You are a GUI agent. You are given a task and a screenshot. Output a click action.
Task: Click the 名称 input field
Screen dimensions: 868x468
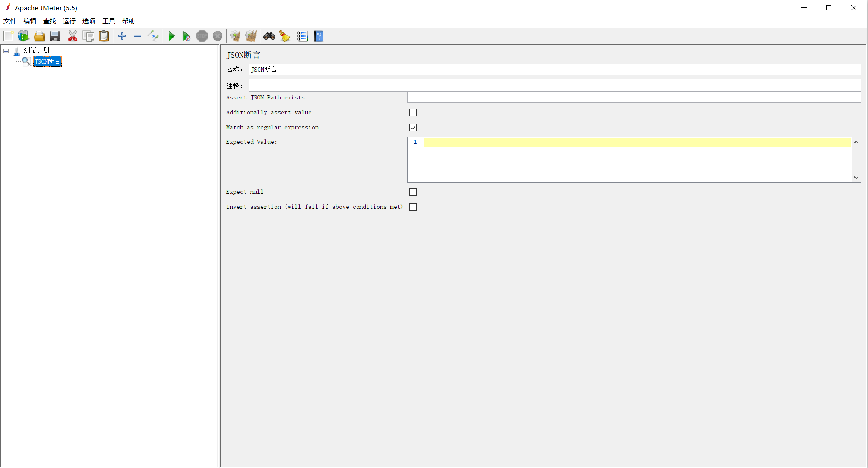555,70
